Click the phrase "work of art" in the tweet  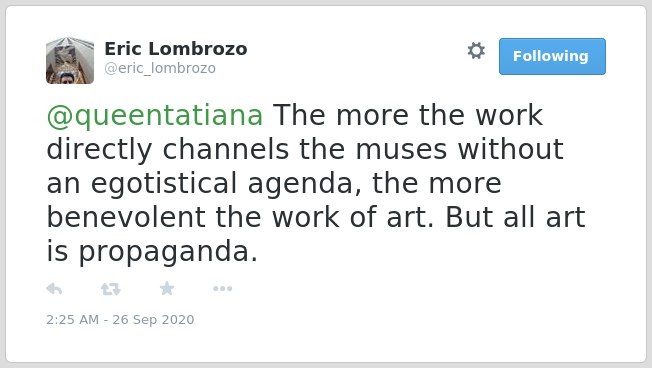(351, 217)
